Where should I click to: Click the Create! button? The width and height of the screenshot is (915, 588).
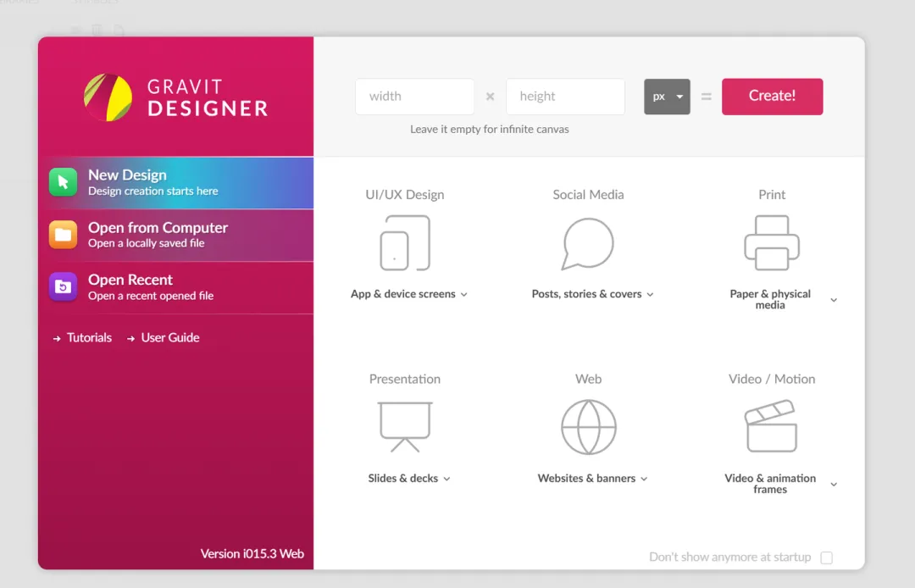(772, 97)
